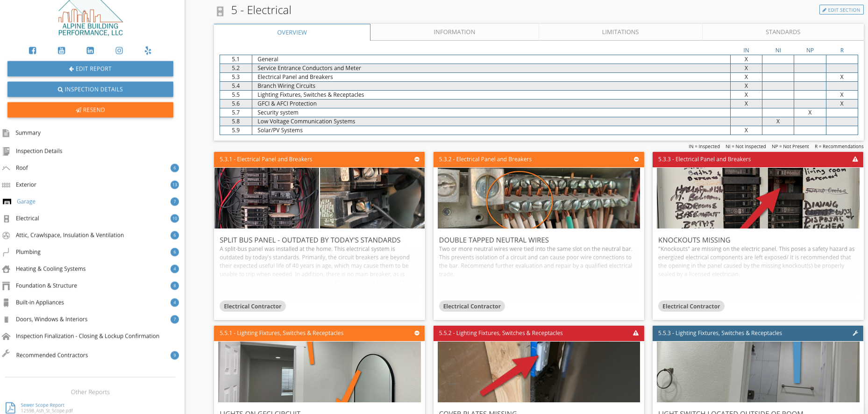Open Inspection Finalization - Closing & Lockup Confirmation

click(87, 336)
